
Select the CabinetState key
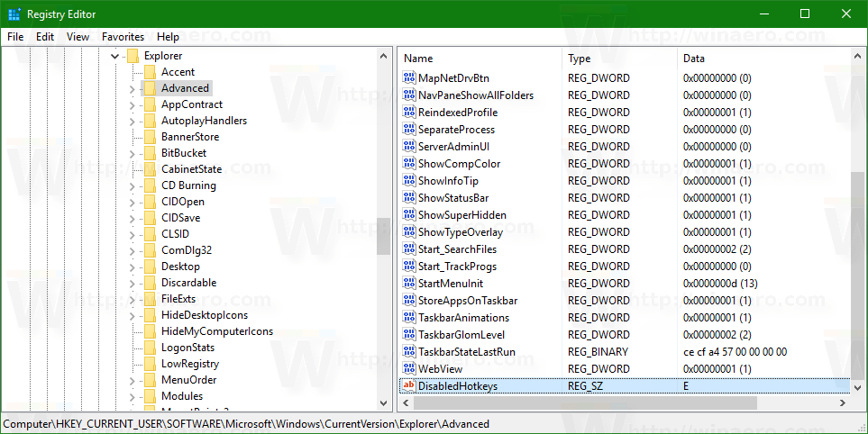pos(191,169)
